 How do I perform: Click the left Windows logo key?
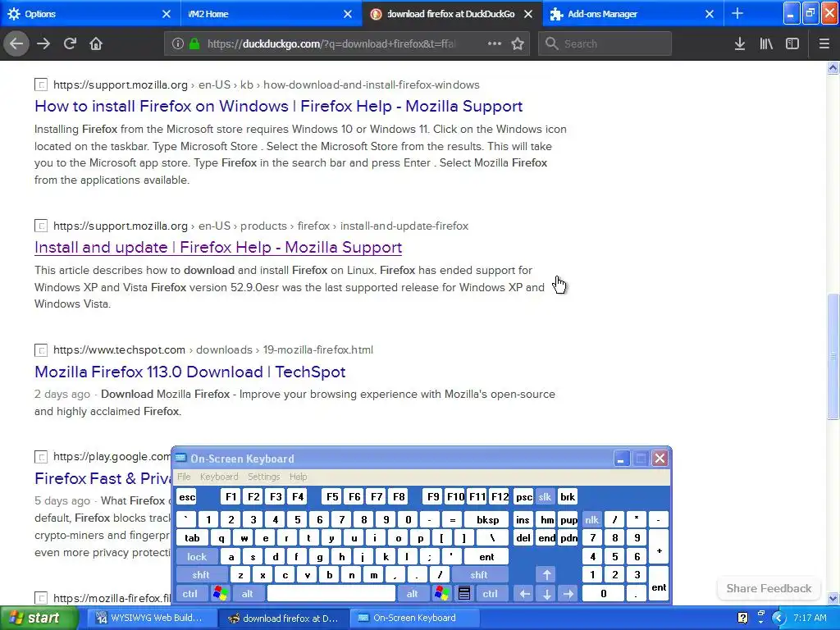(220, 594)
